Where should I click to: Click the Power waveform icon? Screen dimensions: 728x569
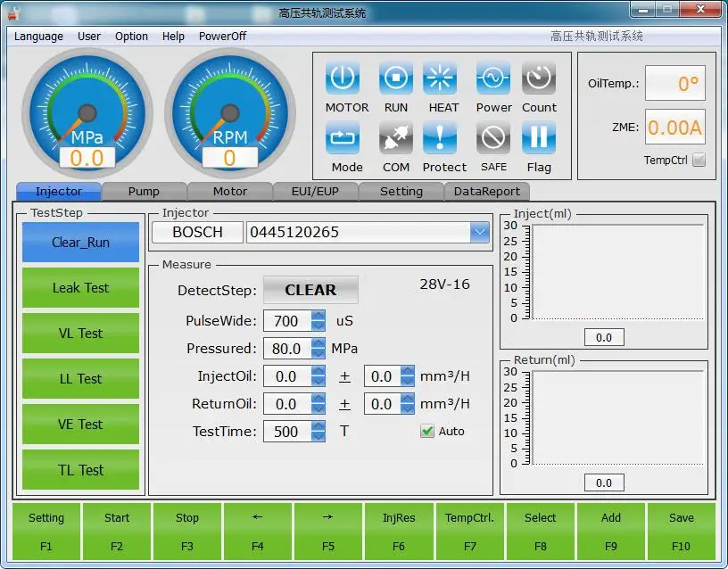tap(493, 78)
